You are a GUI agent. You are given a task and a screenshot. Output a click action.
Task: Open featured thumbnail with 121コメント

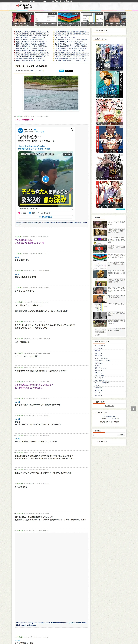[115, 20]
